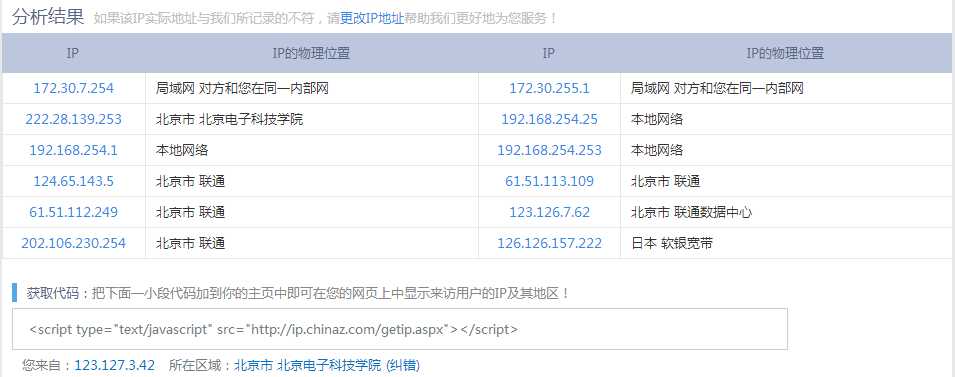Select text 日本 软银宽带
Viewport: 955px width, 377px height.
click(672, 244)
